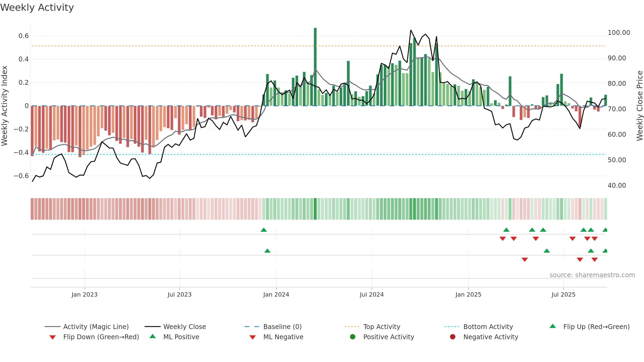Viewport: 644px width, 362px height.
Task: Click the Jul 2024 x-axis label
Action: [x=372, y=294]
